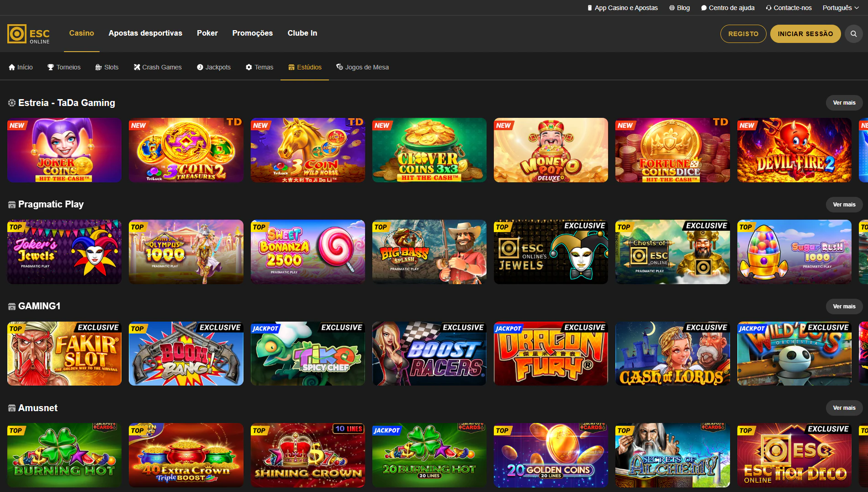Open the Joker's Jewels game thumbnail
The width and height of the screenshot is (868, 492).
click(64, 252)
